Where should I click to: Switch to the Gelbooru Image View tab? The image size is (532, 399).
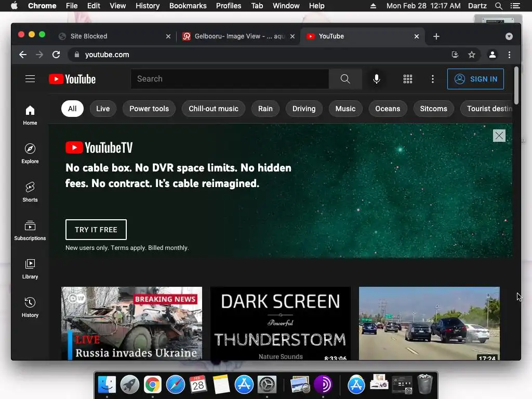pyautogui.click(x=237, y=36)
